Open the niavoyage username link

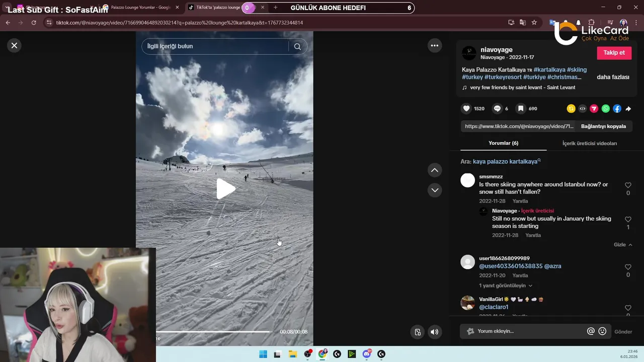(x=497, y=50)
